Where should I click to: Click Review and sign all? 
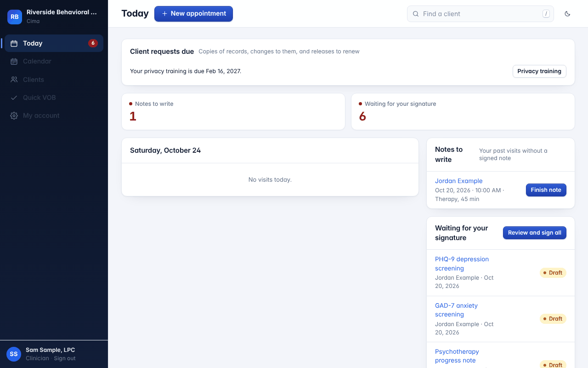[x=535, y=233]
